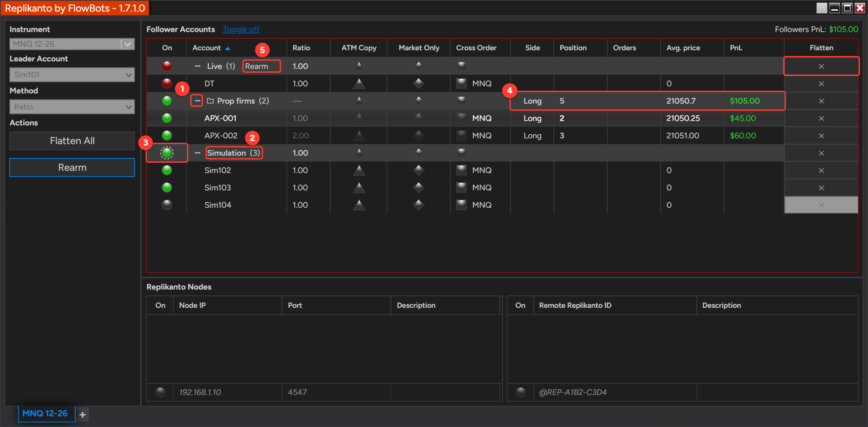
Task: Toggle Market Only diamond for DT row
Action: click(x=418, y=83)
